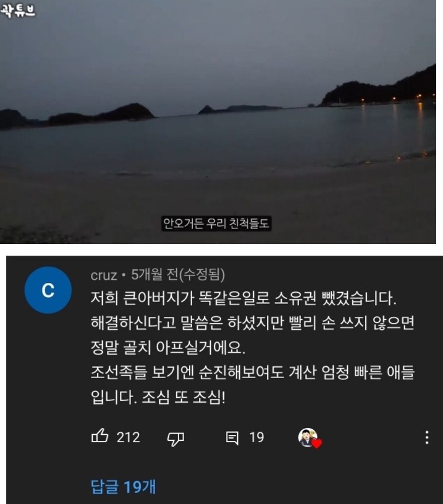
Task: Click the 19 reply count
Action: pyautogui.click(x=256, y=437)
